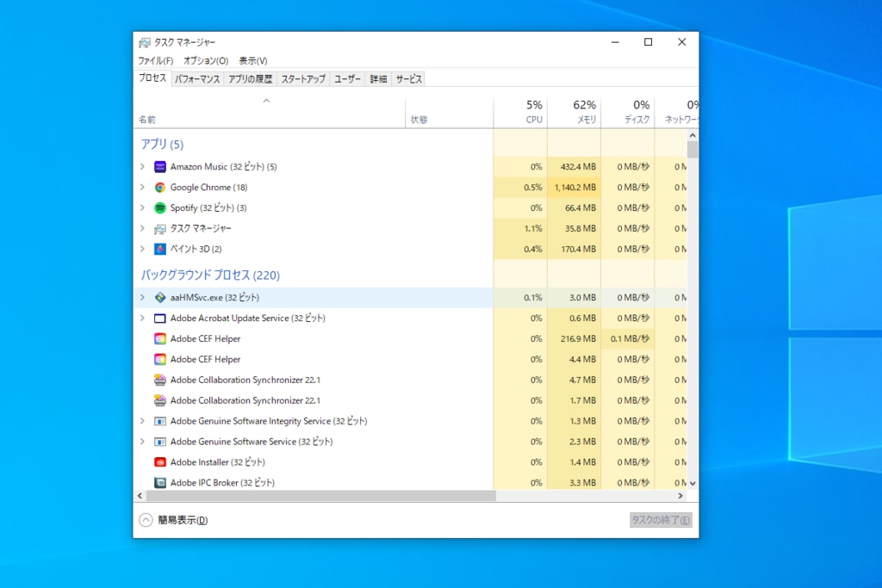
Task: Sort by the メモリ column header
Action: pyautogui.click(x=574, y=111)
